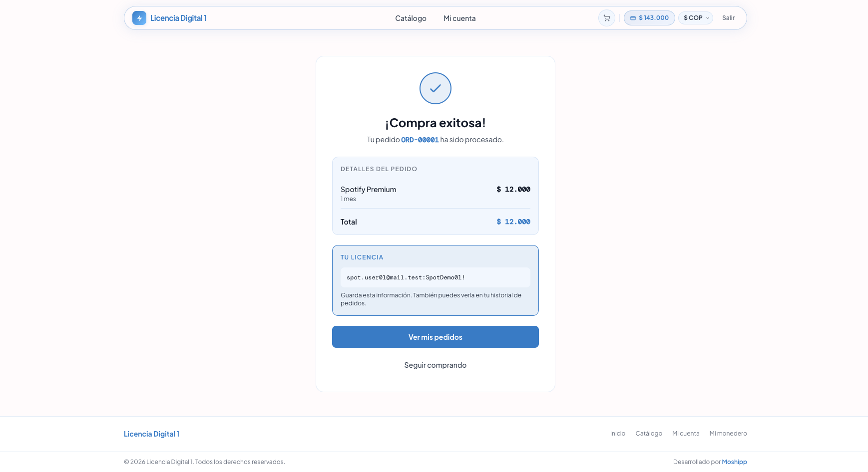This screenshot has width=868, height=472.
Task: Click Ver mis pedidos
Action: [x=435, y=337]
